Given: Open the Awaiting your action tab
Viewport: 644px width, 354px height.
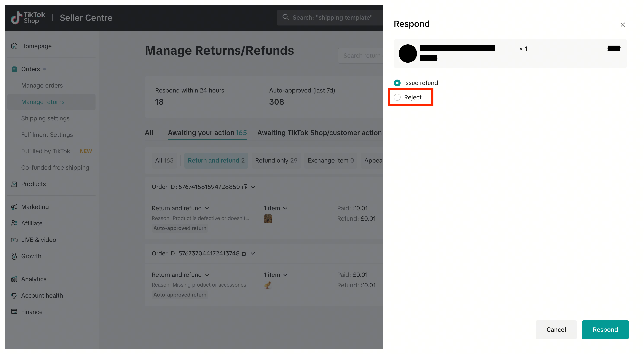Looking at the screenshot, I should click(207, 133).
